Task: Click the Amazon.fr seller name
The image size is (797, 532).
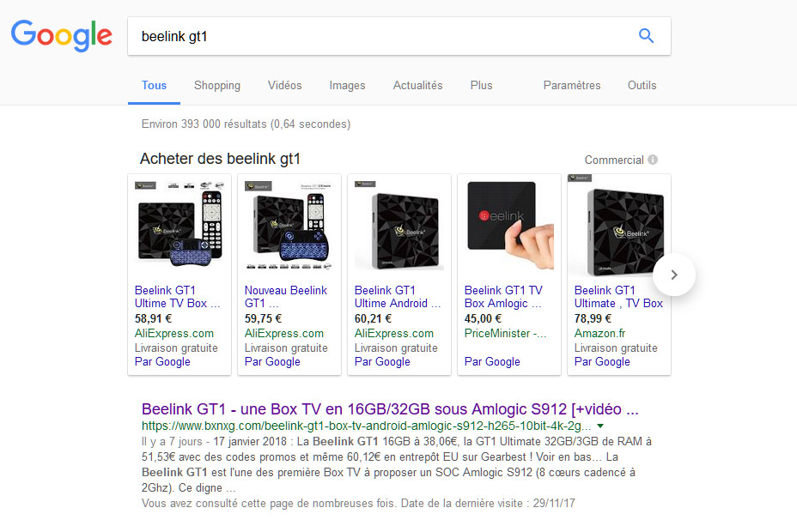Action: click(599, 334)
